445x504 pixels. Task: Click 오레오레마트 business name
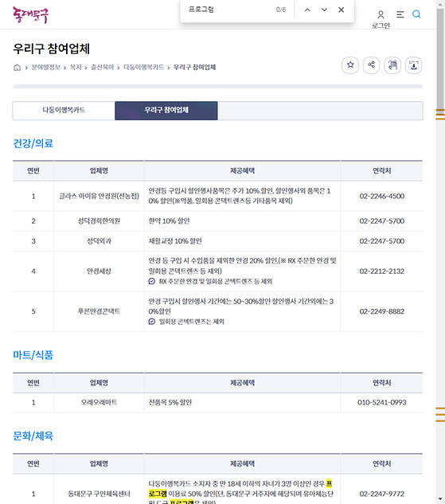click(99, 402)
